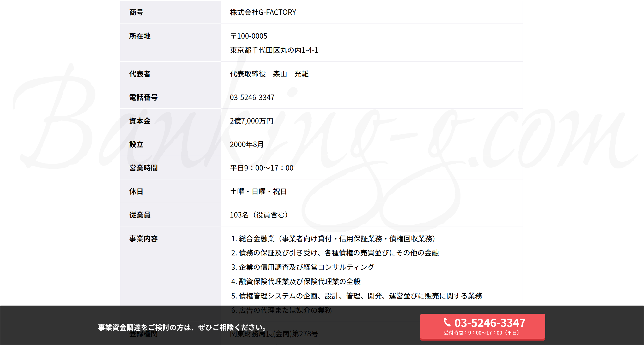Click the 設立 row header
Screen dimensions: 644x345
(x=170, y=144)
